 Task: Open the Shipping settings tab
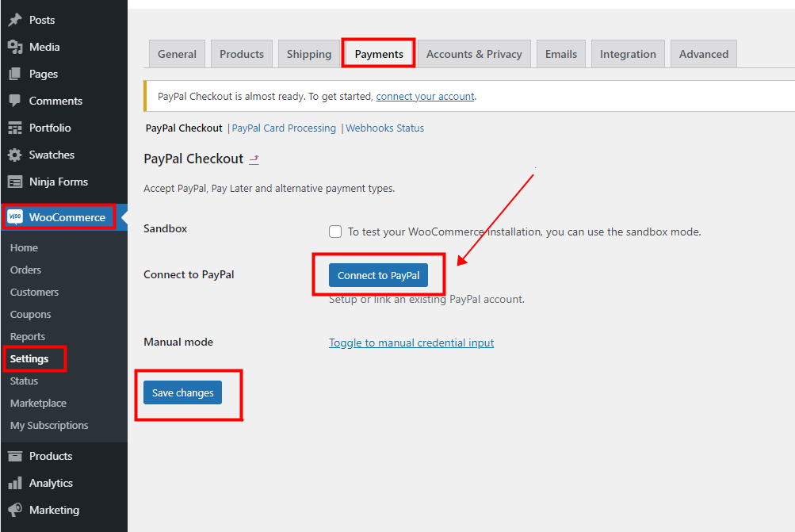[x=309, y=54]
